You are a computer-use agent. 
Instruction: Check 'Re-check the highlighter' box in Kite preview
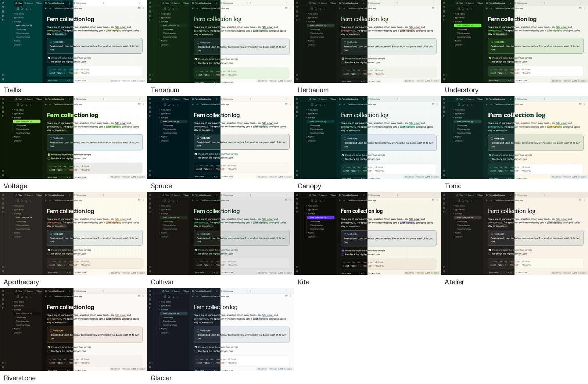[x=343, y=255]
